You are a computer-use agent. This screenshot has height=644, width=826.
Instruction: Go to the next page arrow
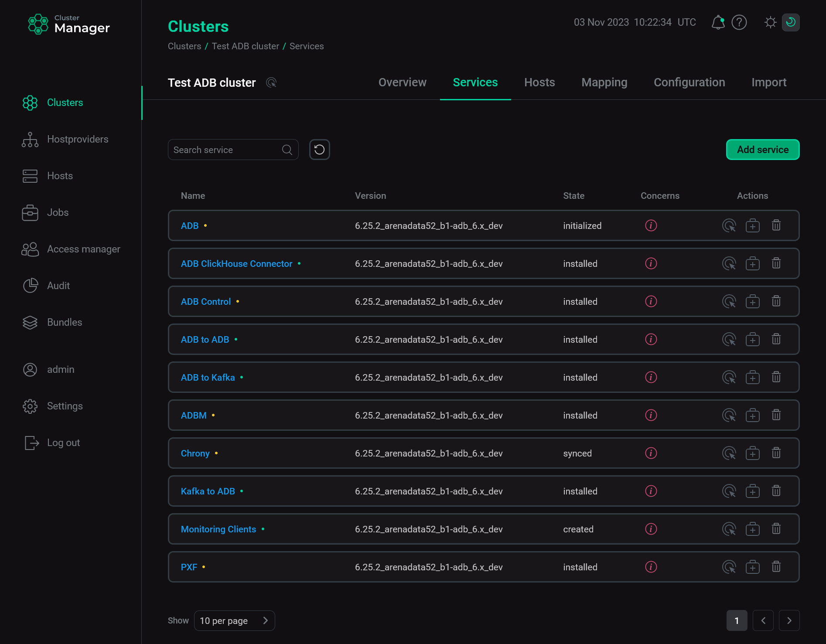tap(789, 620)
